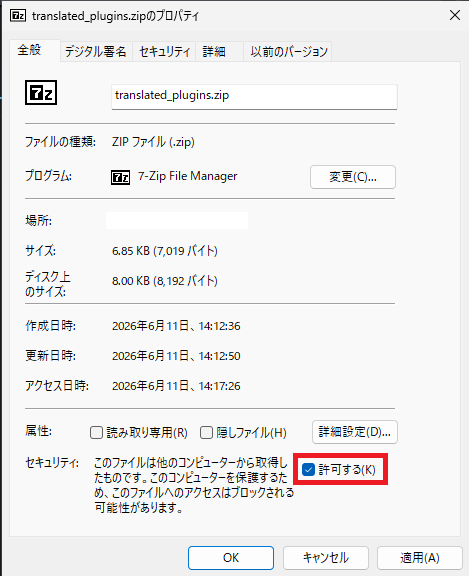Viewport: 469px width, 576px height.
Task: Click the access date ending 14:17:26
Action: point(176,386)
